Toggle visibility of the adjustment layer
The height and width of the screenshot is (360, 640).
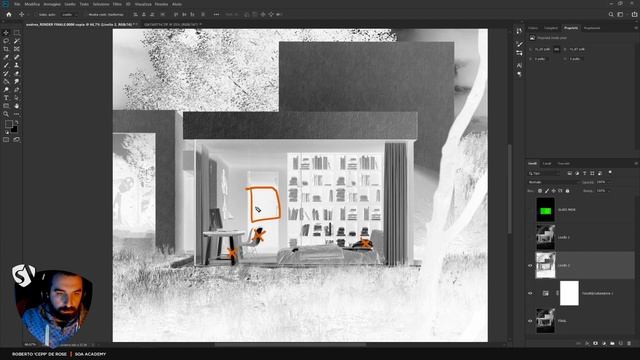point(530,293)
